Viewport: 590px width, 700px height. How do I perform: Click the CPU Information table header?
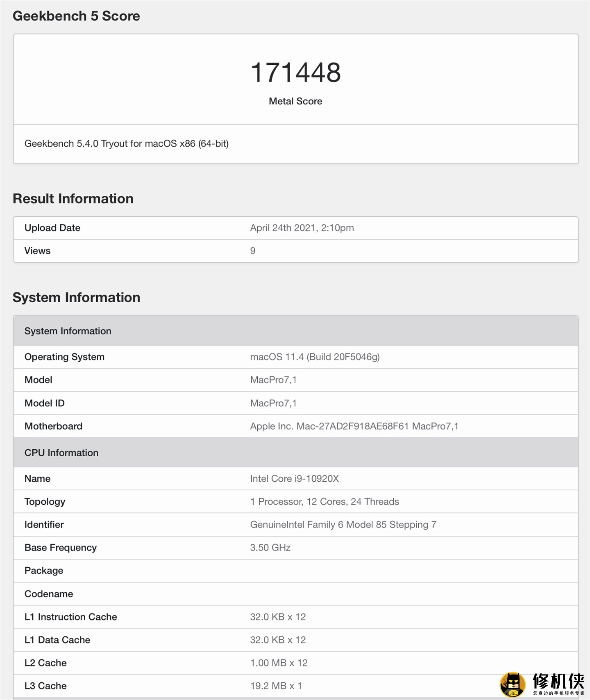coord(295,453)
